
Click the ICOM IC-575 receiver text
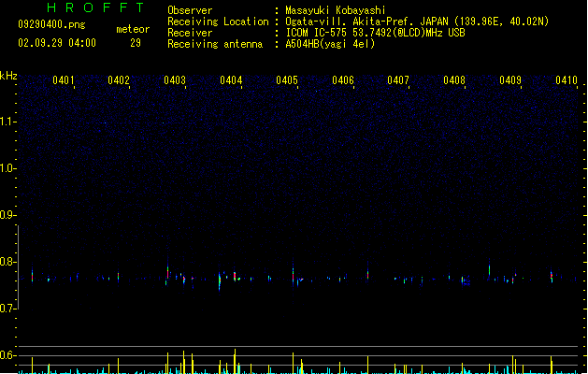[x=375, y=33]
